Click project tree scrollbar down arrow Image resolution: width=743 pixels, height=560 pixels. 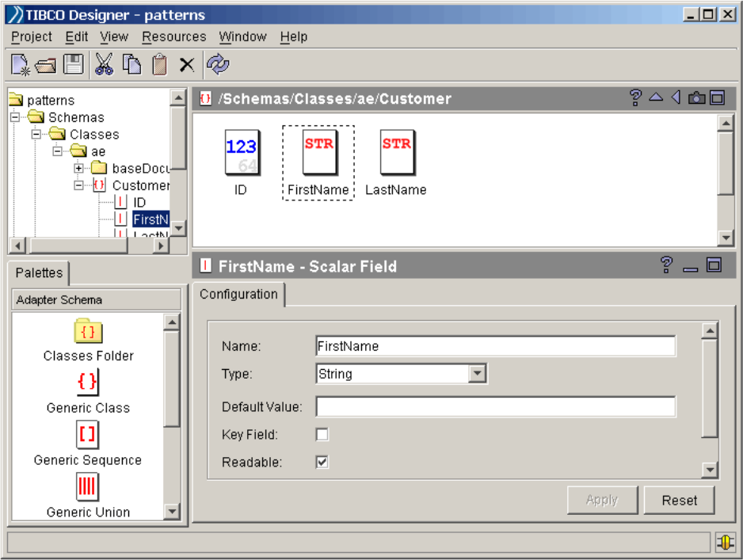coord(178,228)
